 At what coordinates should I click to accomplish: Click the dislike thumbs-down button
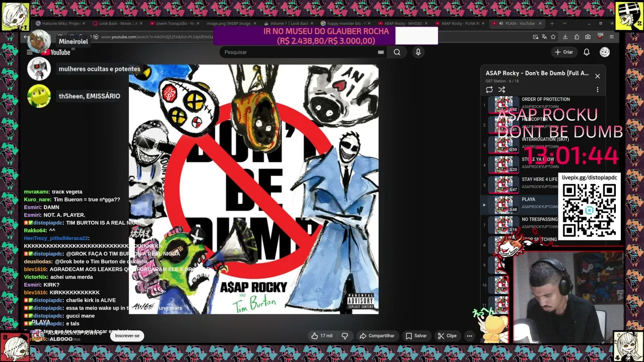pos(345,336)
